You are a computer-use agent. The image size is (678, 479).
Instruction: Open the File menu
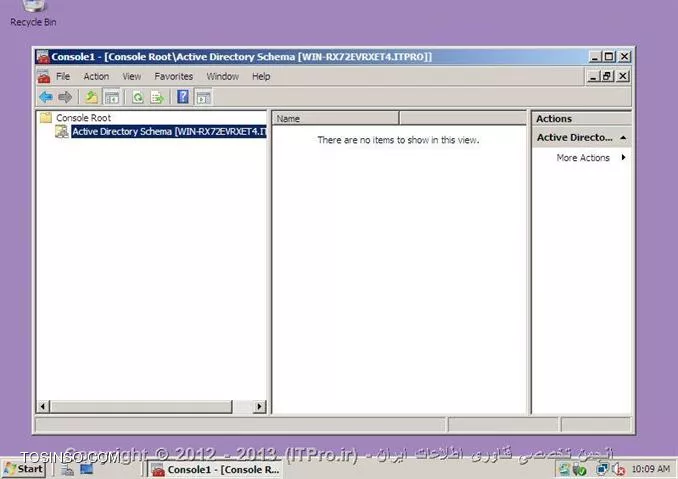tap(63, 77)
